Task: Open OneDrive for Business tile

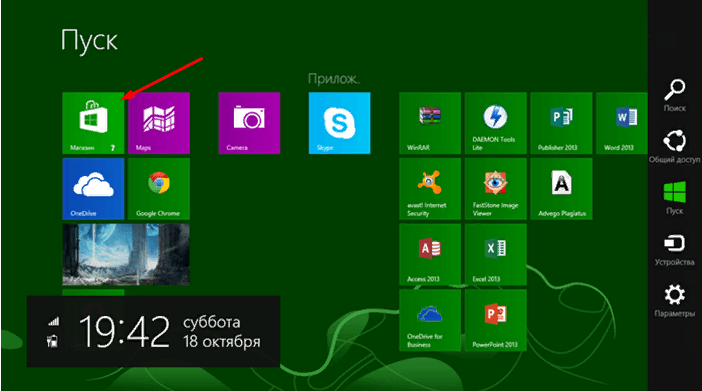Action: (430, 320)
